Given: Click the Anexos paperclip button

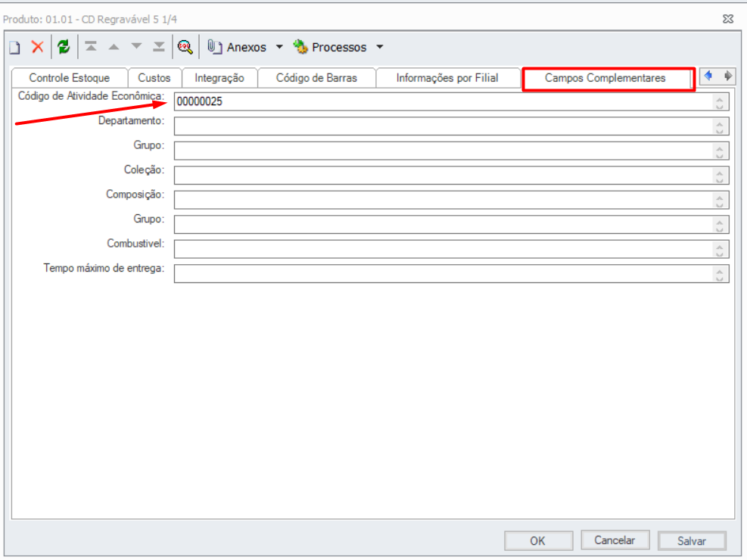Looking at the screenshot, I should pos(237,47).
